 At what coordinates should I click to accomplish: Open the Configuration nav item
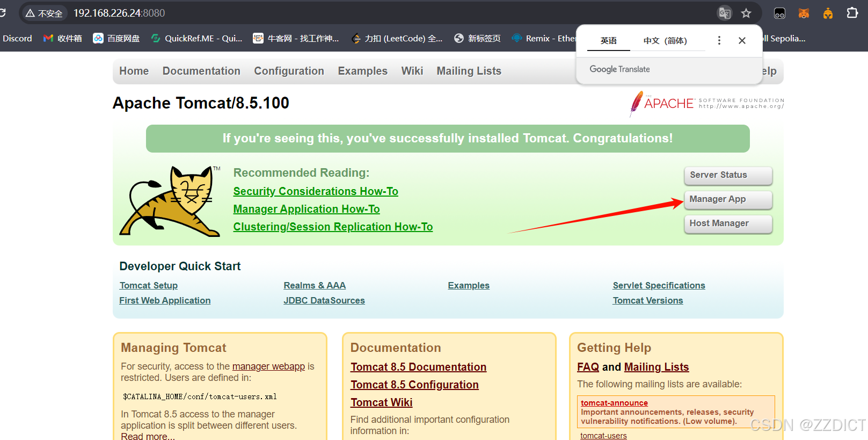(289, 71)
